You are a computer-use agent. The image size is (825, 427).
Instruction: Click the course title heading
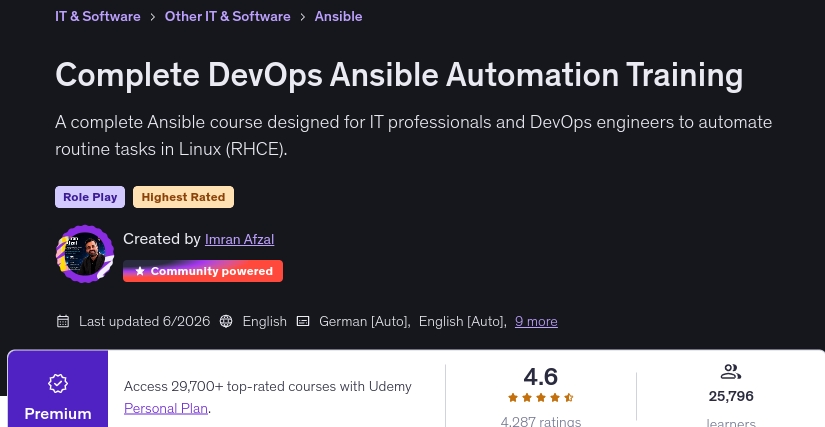pos(399,75)
